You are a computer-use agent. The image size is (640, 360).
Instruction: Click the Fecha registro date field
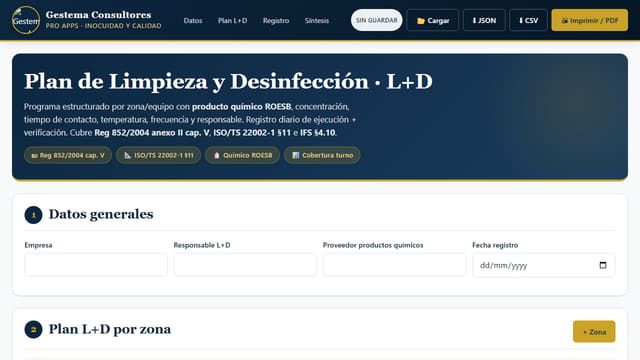pos(544,265)
